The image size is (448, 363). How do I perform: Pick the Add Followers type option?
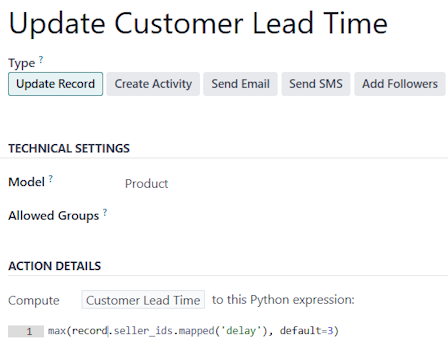click(400, 84)
